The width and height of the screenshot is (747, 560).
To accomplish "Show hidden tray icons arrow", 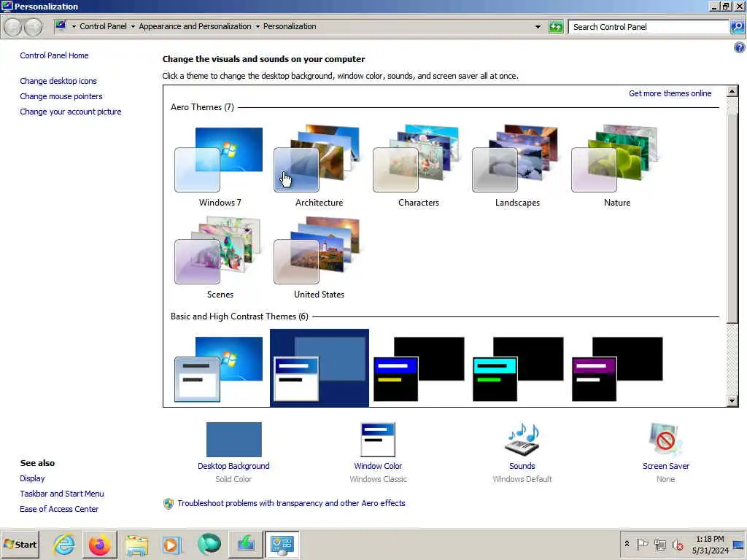I will [x=627, y=544].
